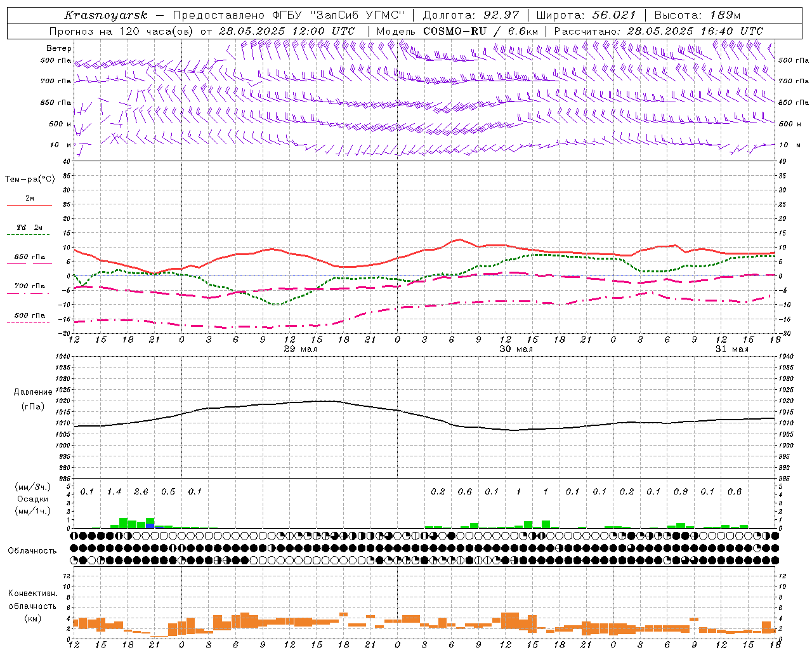
Task: Click the (мм/3ч.) precipitation units label
Action: [33, 487]
